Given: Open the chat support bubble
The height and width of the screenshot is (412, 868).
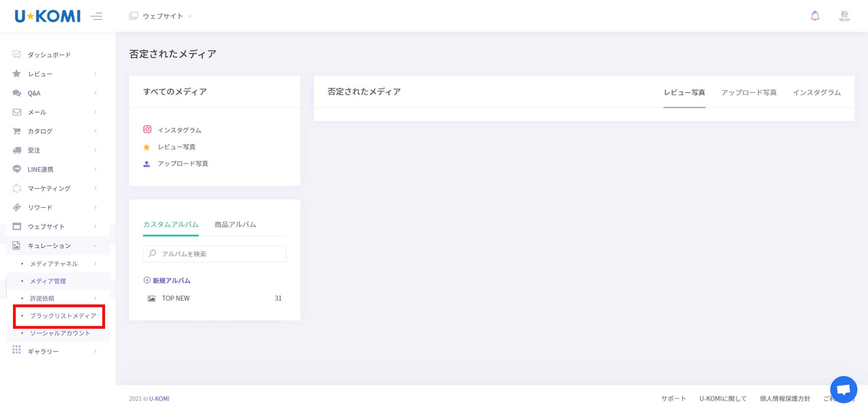Looking at the screenshot, I should tap(843, 389).
